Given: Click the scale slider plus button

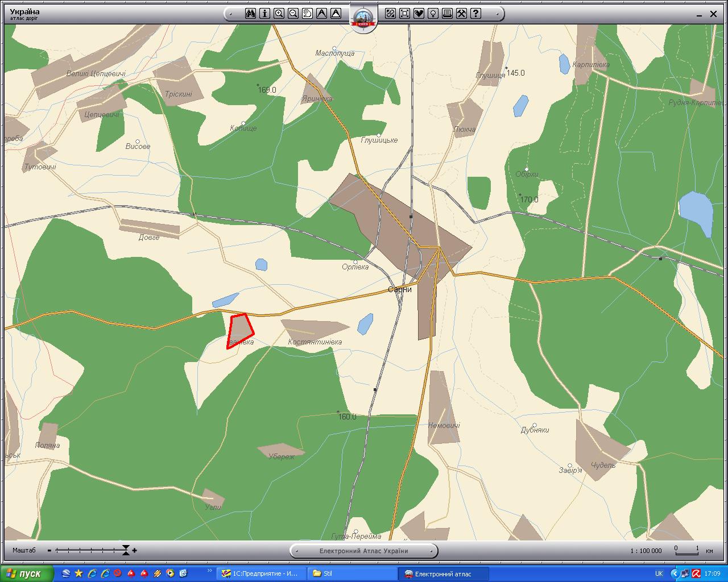Looking at the screenshot, I should pos(135,550).
